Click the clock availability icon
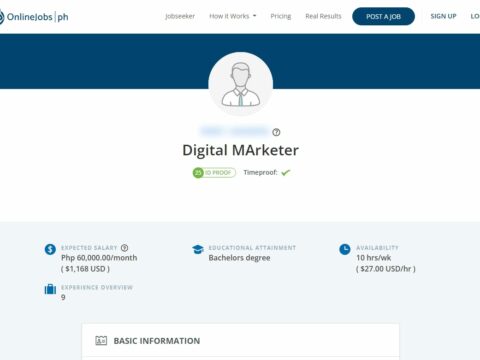Viewport: 480px width, 360px height. [x=345, y=249]
